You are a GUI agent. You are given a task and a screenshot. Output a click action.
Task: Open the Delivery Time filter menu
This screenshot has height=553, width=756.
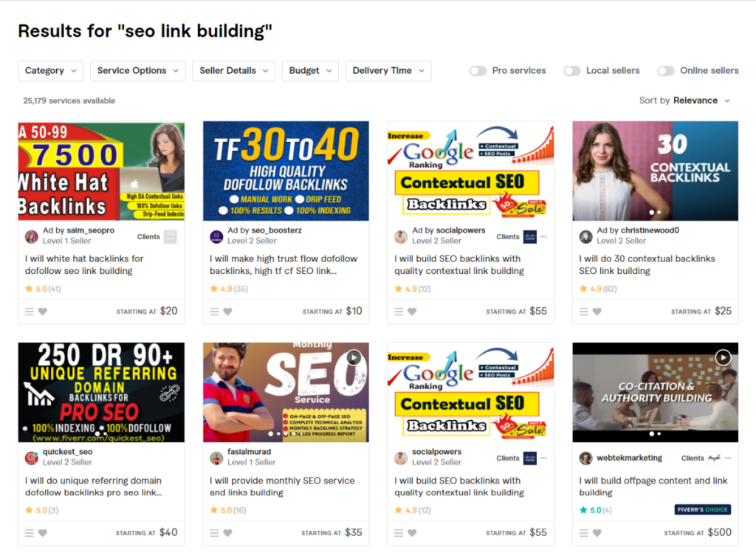point(388,71)
